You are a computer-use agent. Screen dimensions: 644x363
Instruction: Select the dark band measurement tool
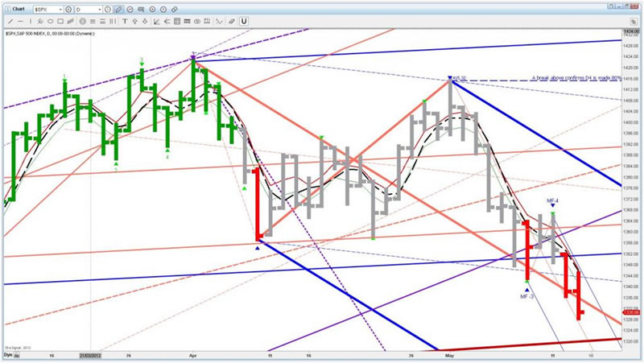[x=187, y=21]
